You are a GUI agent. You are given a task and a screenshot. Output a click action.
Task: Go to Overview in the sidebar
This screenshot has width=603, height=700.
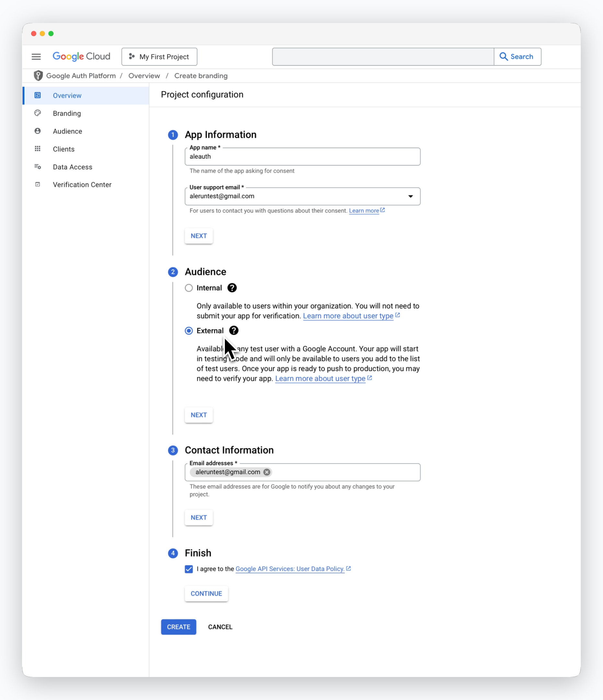click(86, 96)
